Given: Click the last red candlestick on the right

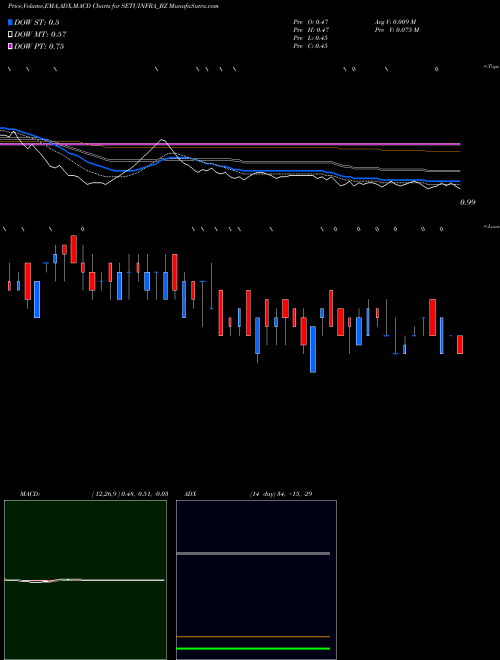Looking at the screenshot, I should click(460, 344).
